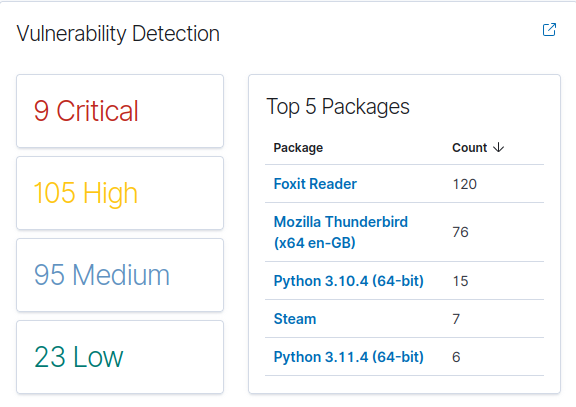Screen dimensions: 576x407
Task: Click the Count column header
Action: coord(469,148)
